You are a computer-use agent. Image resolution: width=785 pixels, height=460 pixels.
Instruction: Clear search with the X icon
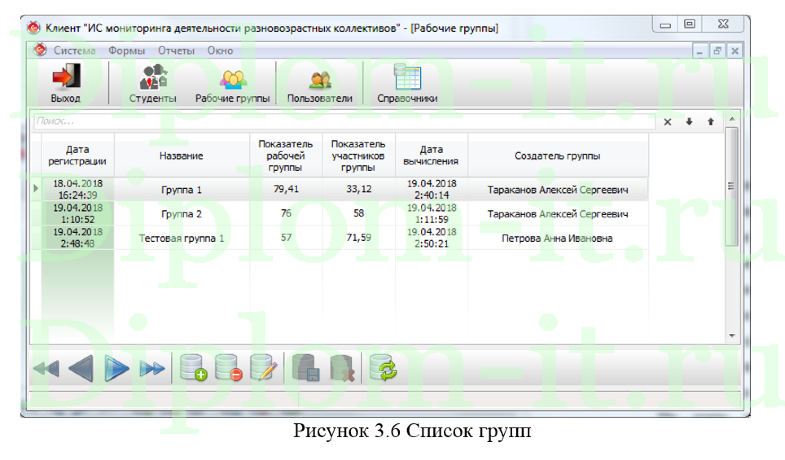[x=667, y=122]
